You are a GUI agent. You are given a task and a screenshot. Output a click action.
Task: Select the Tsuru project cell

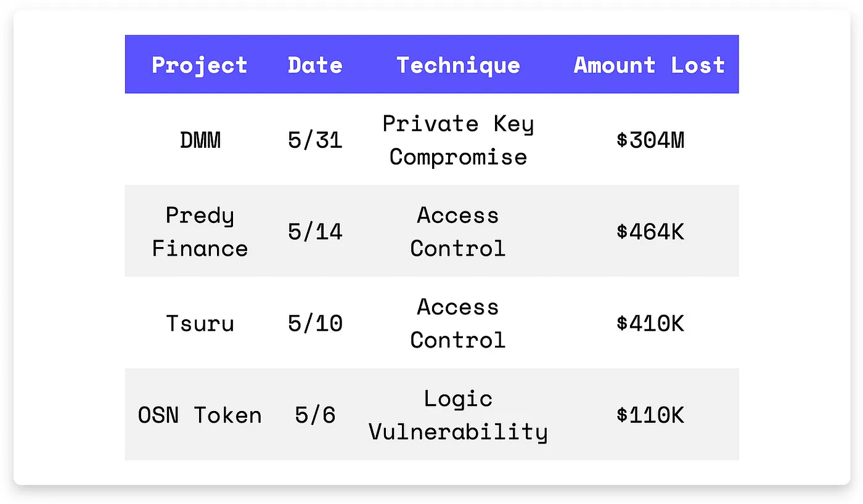[x=200, y=323]
